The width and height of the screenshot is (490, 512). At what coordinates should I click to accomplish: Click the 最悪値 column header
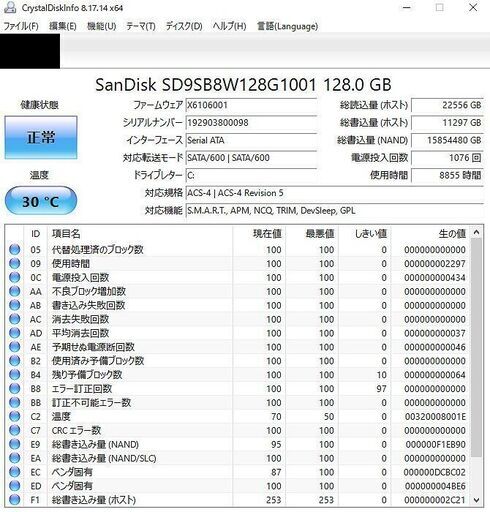click(x=312, y=234)
